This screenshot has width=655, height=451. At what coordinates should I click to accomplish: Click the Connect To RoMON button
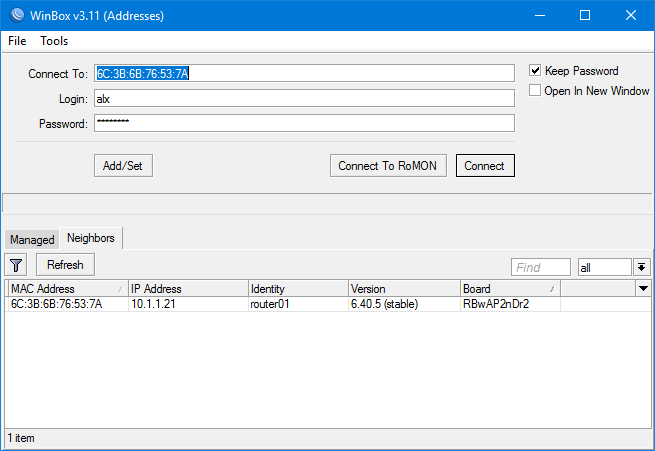388,166
